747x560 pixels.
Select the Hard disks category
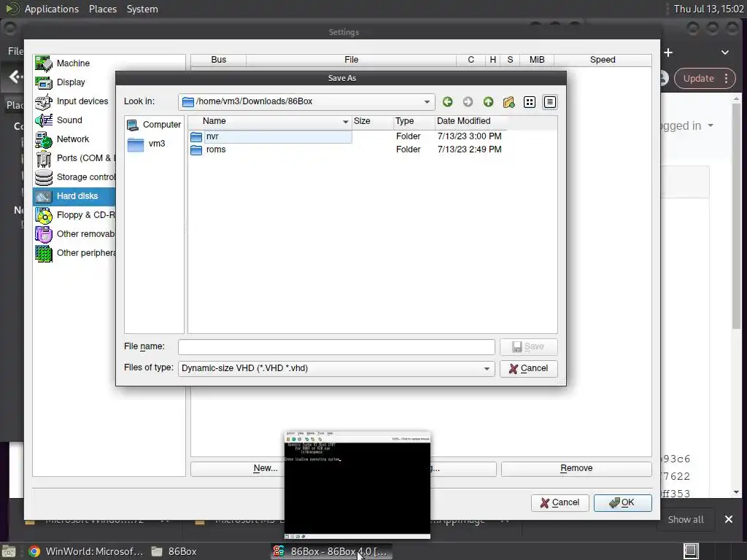74,196
